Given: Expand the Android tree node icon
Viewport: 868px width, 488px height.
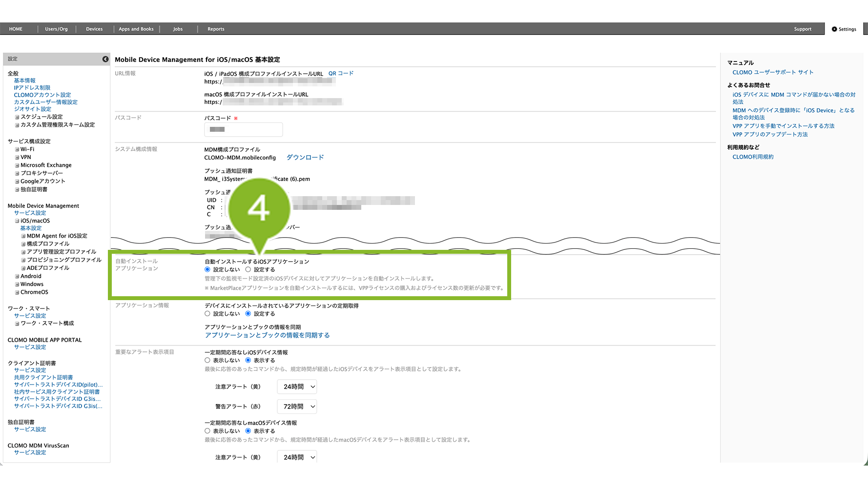Looking at the screenshot, I should pyautogui.click(x=17, y=277).
